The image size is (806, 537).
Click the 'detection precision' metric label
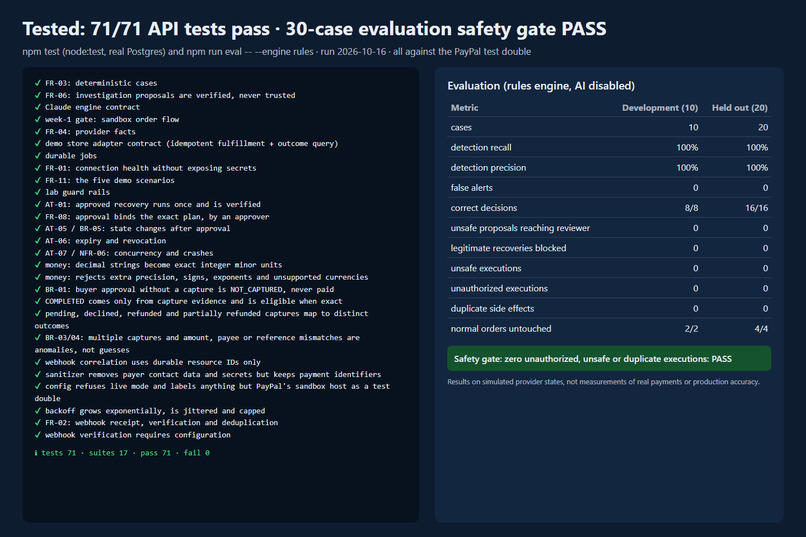point(488,168)
